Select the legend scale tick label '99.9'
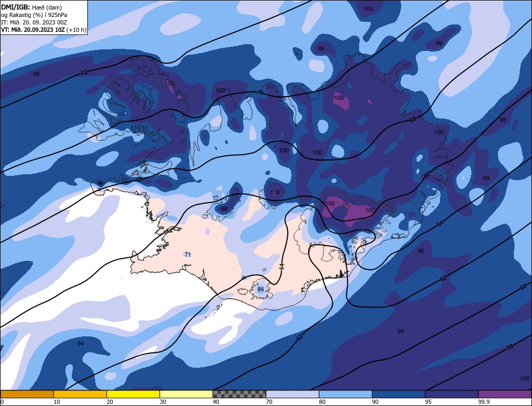The image size is (532, 406). coord(483,402)
